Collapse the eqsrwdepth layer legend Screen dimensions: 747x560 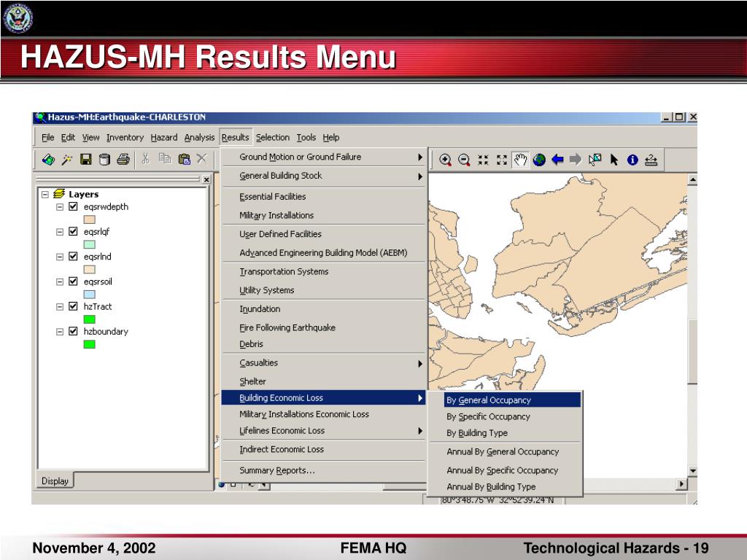(60, 207)
